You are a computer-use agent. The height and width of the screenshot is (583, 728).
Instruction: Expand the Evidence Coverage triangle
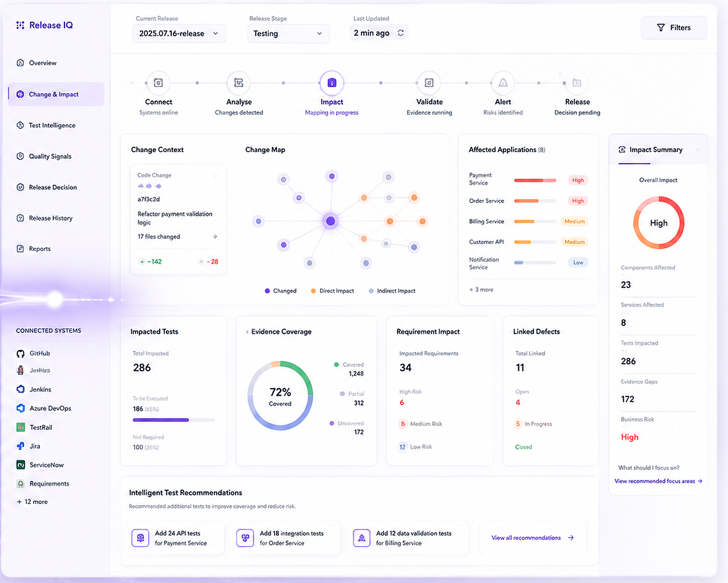[247, 332]
